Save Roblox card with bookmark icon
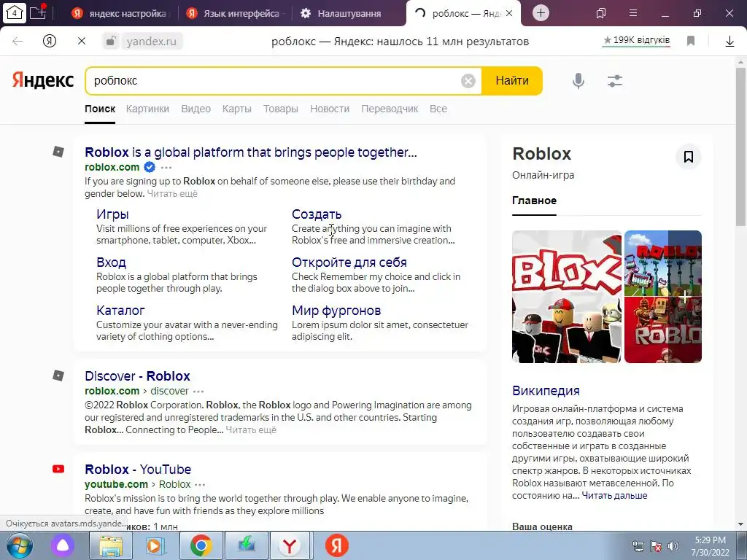This screenshot has height=560, width=747. [689, 157]
